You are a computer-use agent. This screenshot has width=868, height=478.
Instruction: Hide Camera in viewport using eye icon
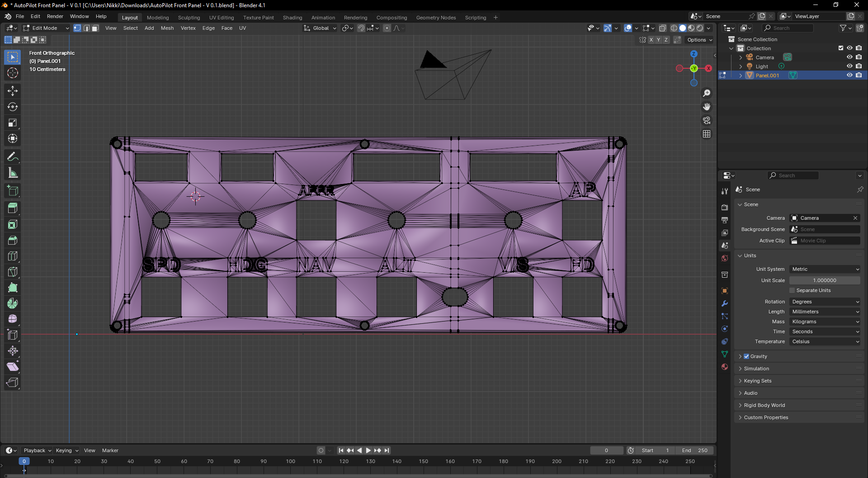[x=849, y=57]
